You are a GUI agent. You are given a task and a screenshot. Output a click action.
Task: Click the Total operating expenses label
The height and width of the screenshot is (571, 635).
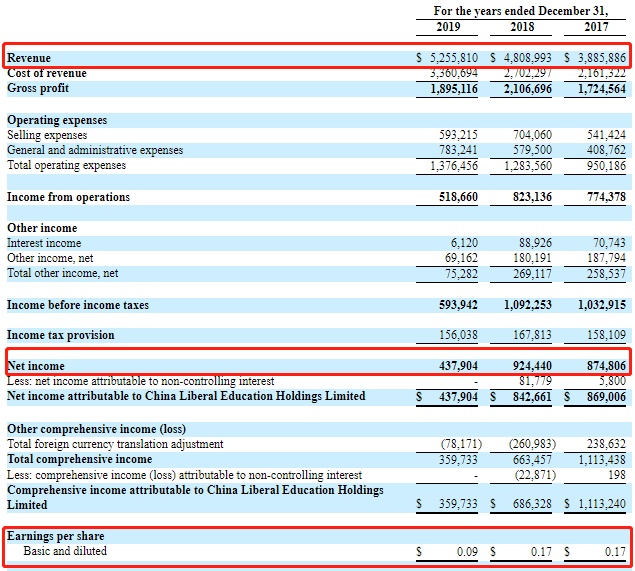click(66, 165)
